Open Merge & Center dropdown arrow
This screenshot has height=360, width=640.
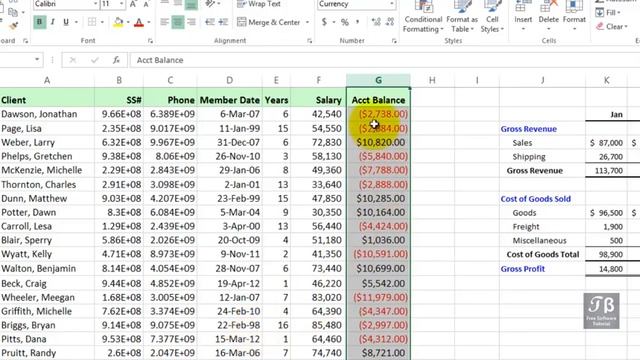tap(307, 22)
